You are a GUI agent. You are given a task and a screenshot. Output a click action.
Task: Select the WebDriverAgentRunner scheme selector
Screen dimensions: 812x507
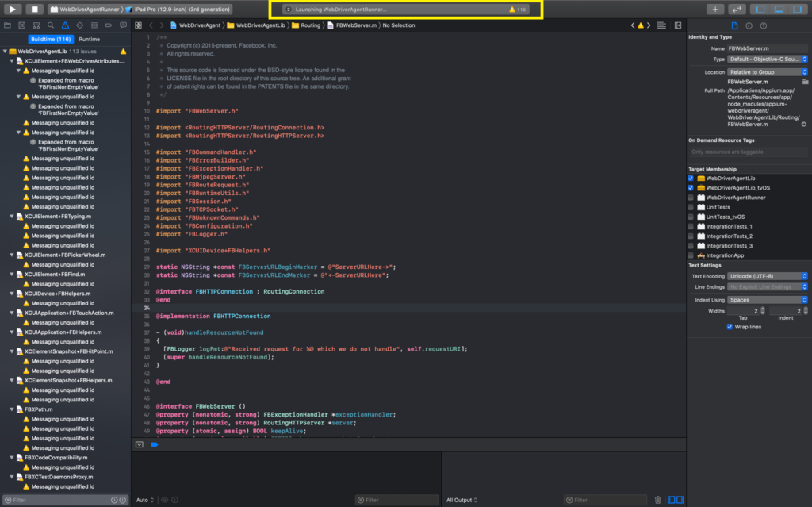point(85,10)
